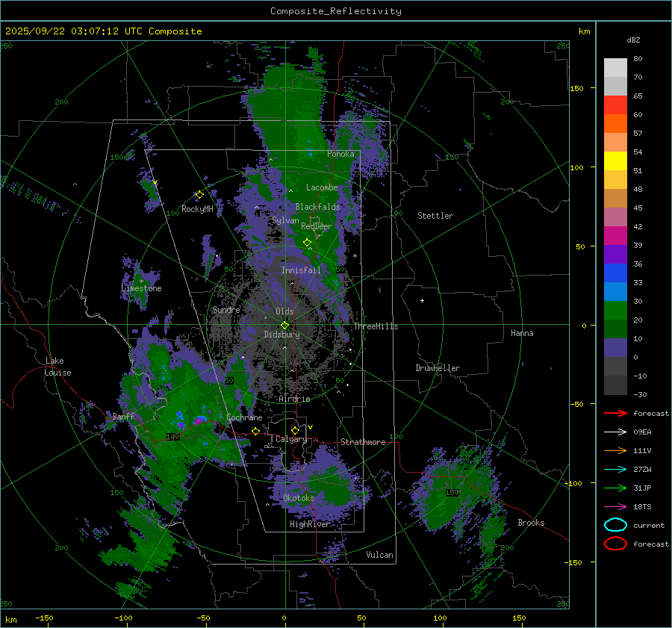Click the red forecast ellipse icon

coord(615,544)
